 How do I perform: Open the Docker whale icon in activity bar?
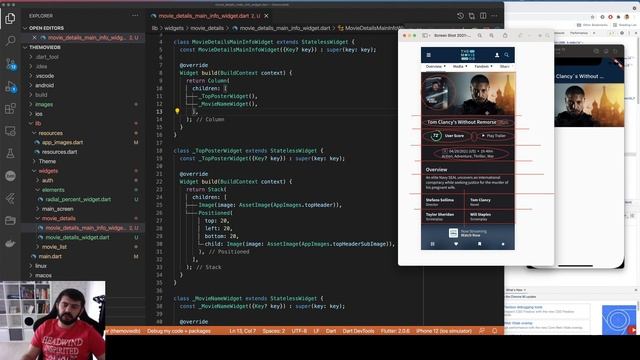pyautogui.click(x=10, y=244)
